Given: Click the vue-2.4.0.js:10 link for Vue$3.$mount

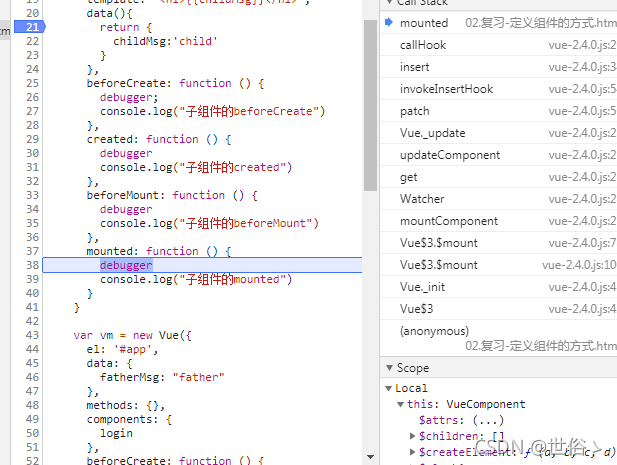Looking at the screenshot, I should [x=579, y=265].
